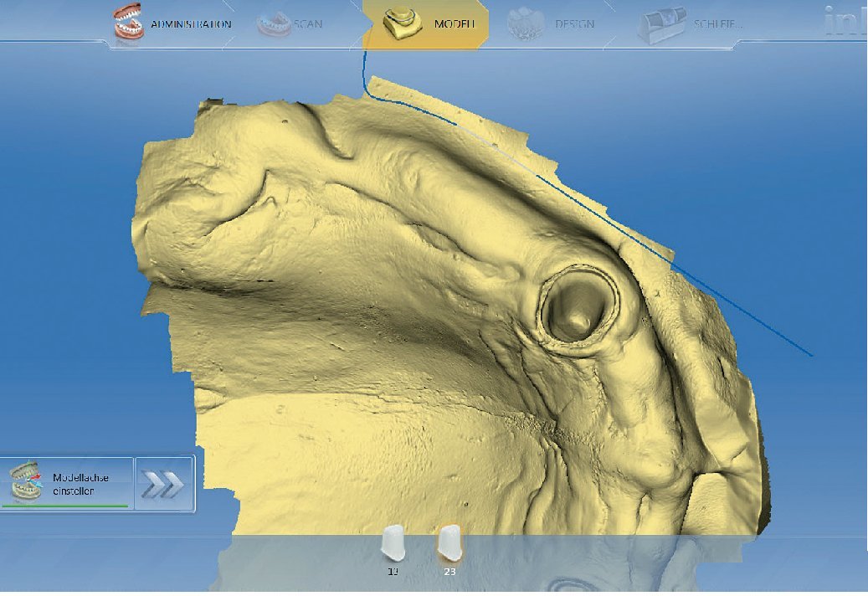Image resolution: width=868 pixels, height=596 pixels.
Task: Advance with the double-arrow next button
Action: (164, 484)
